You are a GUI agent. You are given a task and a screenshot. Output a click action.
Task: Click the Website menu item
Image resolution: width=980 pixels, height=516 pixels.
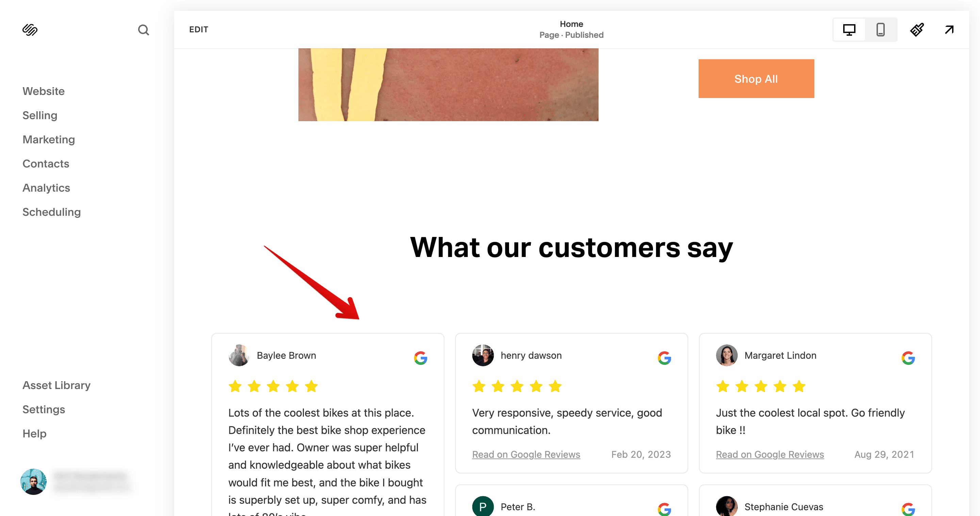tap(44, 91)
